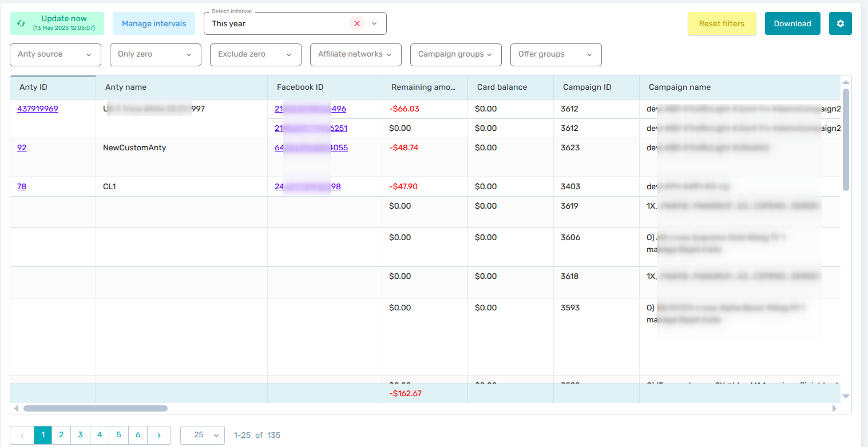This screenshot has height=447, width=868.
Task: Click the 1-25 of 135 record count
Action: 257,435
